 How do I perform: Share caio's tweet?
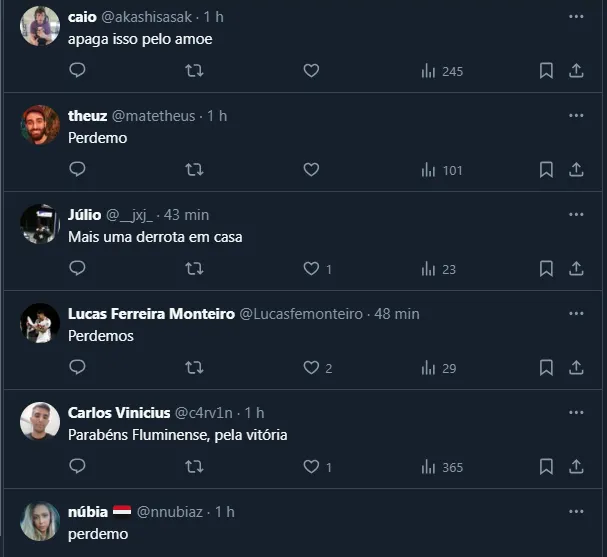coord(576,71)
